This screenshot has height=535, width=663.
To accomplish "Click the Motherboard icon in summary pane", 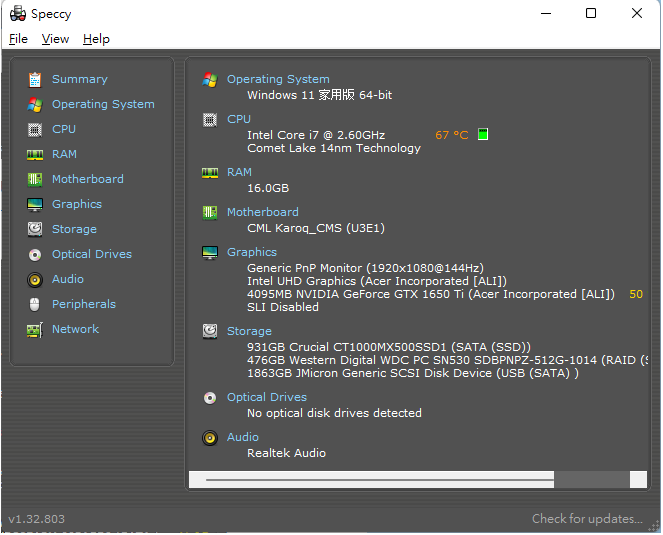I will [x=210, y=212].
